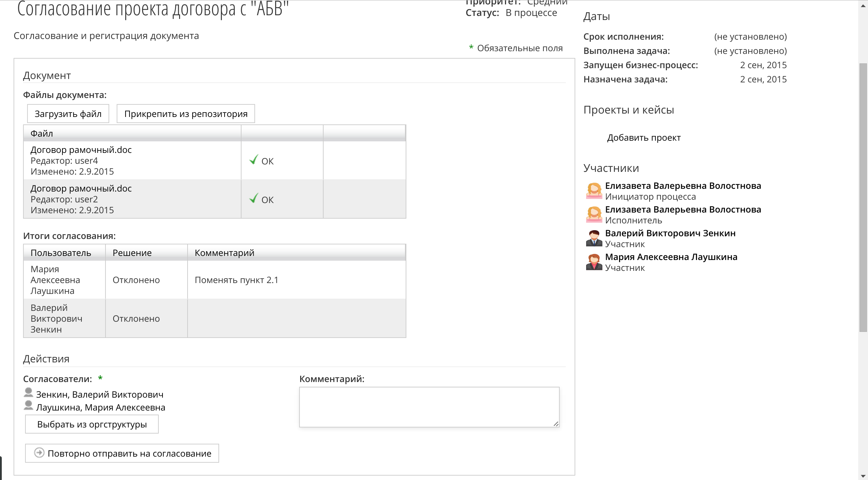
Task: Click Мария Лаушкина's avatar in participants
Action: (594, 262)
